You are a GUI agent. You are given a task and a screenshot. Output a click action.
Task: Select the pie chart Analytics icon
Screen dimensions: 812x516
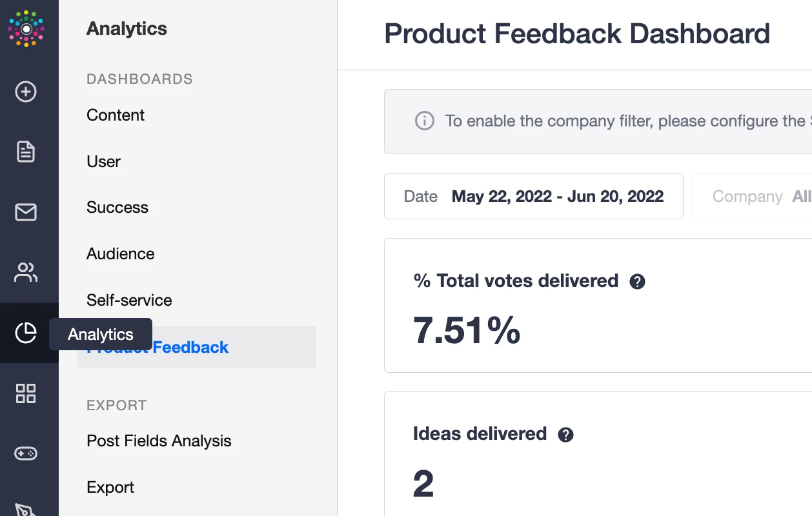point(26,333)
